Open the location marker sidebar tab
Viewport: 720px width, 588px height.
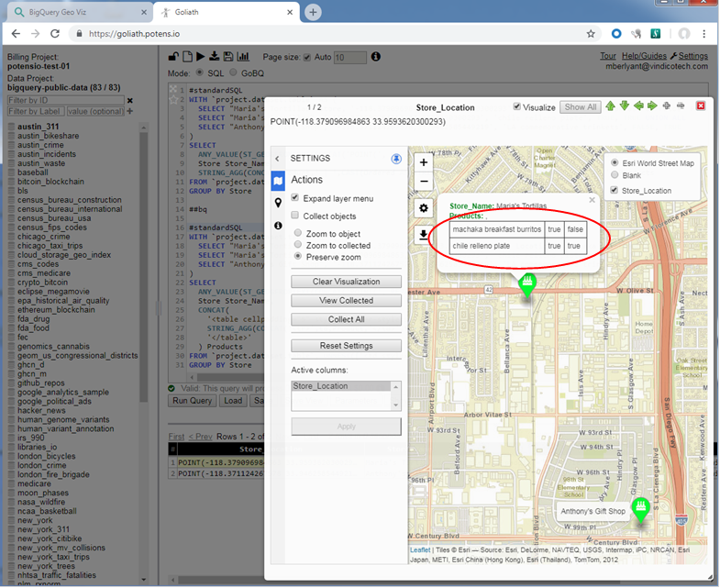[x=278, y=203]
